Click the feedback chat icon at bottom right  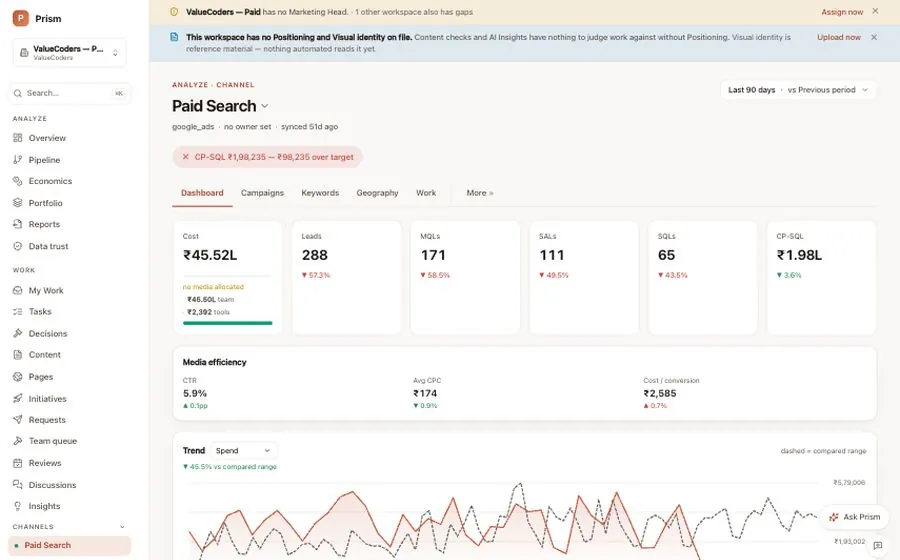877,546
